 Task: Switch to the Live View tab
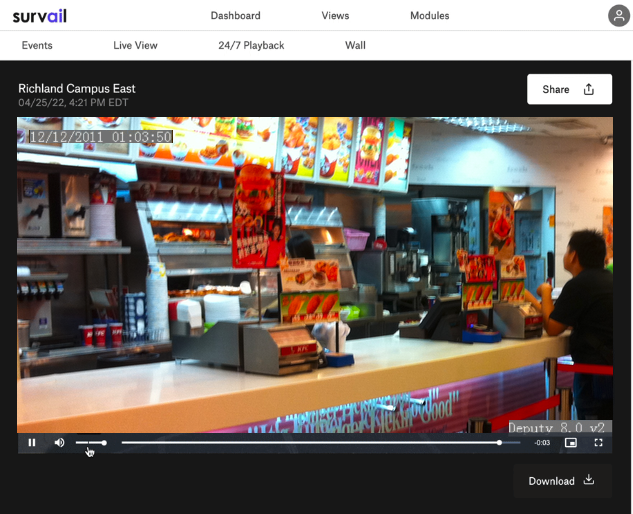135,45
